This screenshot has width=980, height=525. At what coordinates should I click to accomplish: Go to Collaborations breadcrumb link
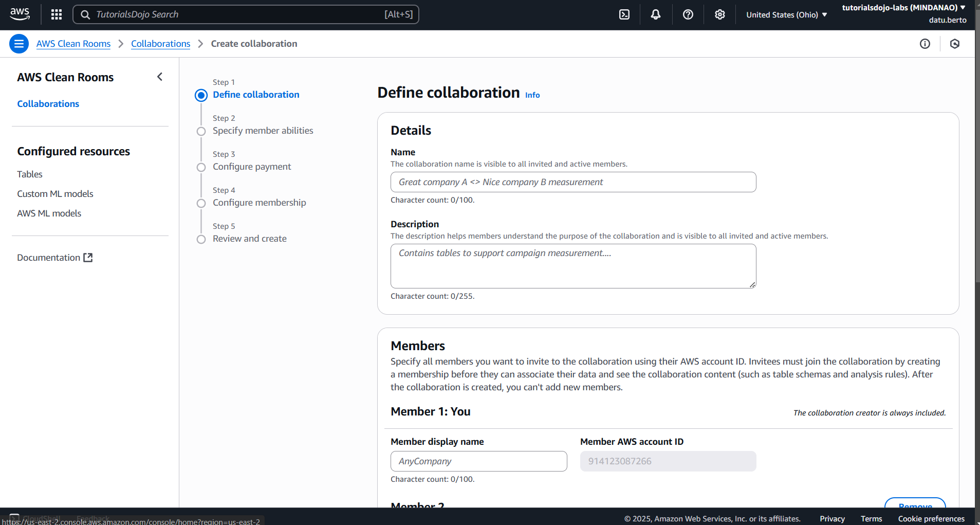(x=160, y=44)
